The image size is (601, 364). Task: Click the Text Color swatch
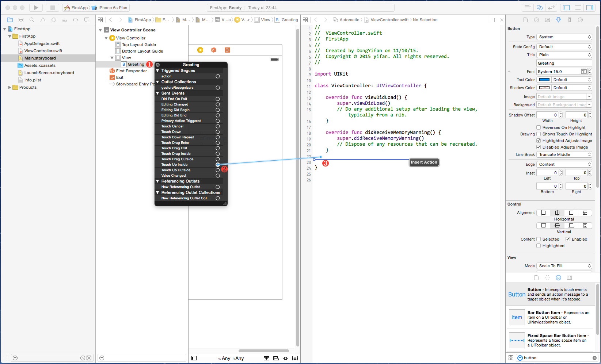pyautogui.click(x=544, y=80)
